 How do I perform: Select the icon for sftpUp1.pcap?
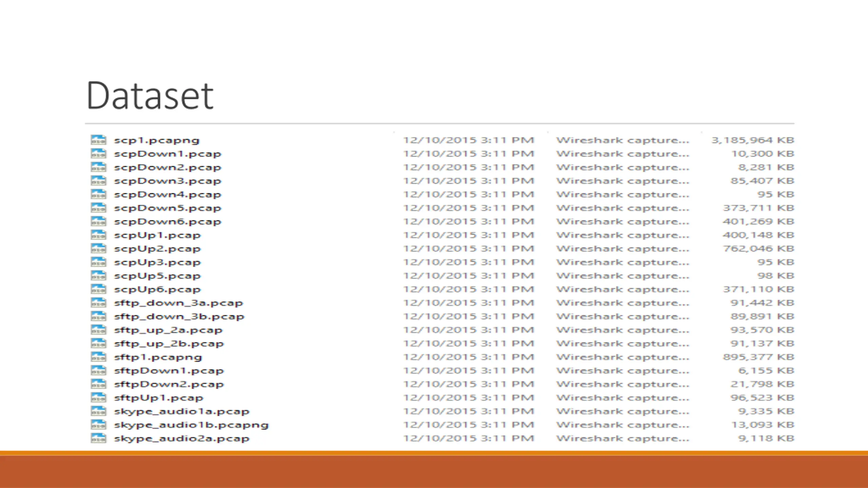pos(98,398)
